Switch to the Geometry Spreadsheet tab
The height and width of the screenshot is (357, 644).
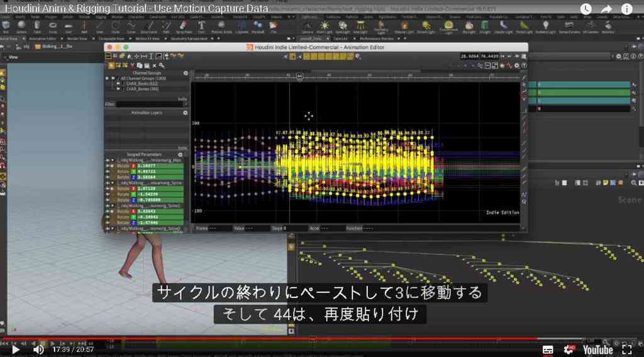click(x=189, y=38)
